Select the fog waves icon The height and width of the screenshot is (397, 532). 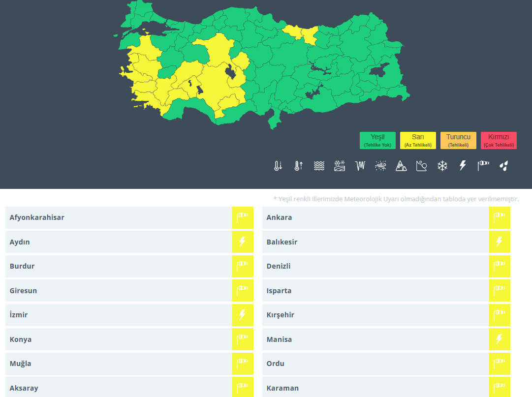coord(319,166)
